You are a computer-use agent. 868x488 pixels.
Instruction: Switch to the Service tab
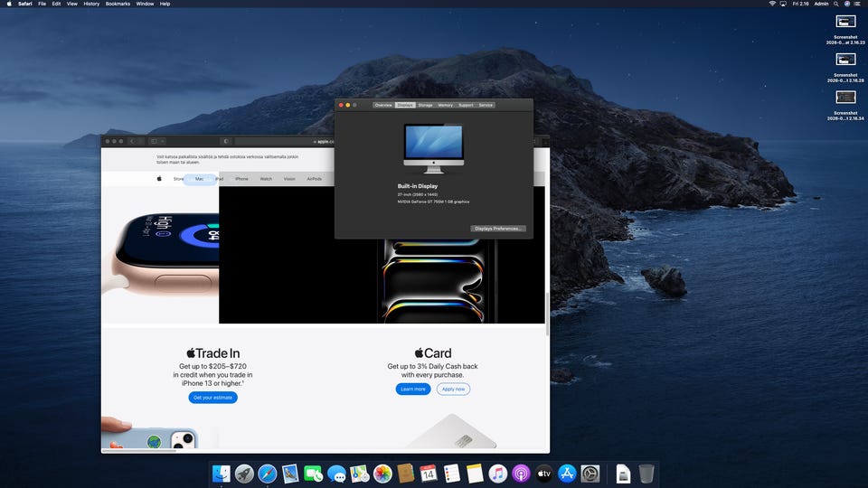click(486, 105)
